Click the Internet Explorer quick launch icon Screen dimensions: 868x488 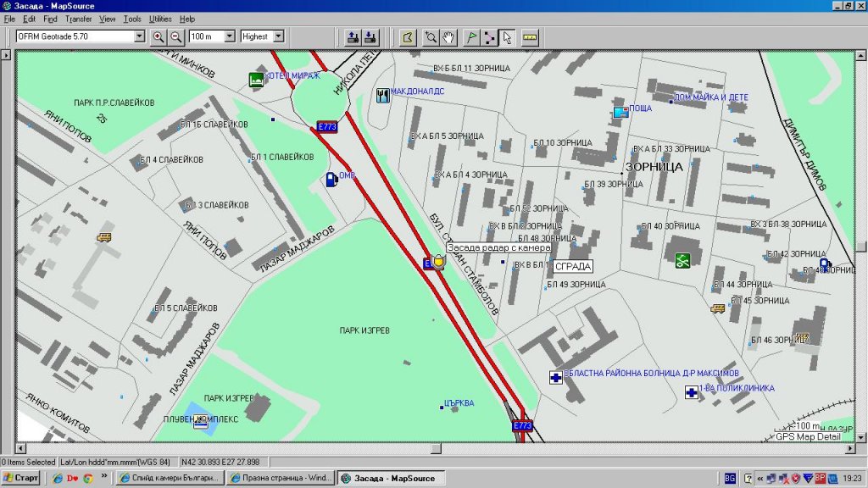click(x=57, y=478)
